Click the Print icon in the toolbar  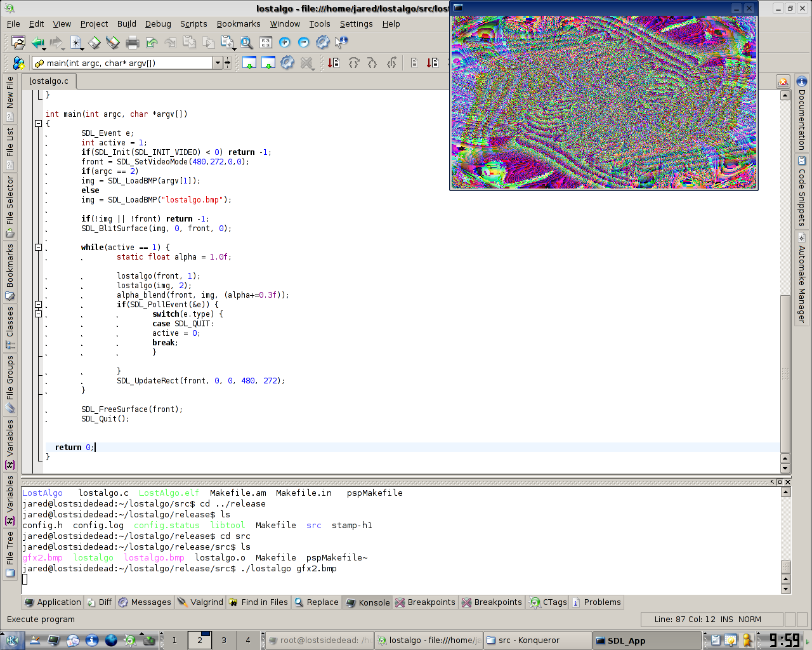pos(133,43)
